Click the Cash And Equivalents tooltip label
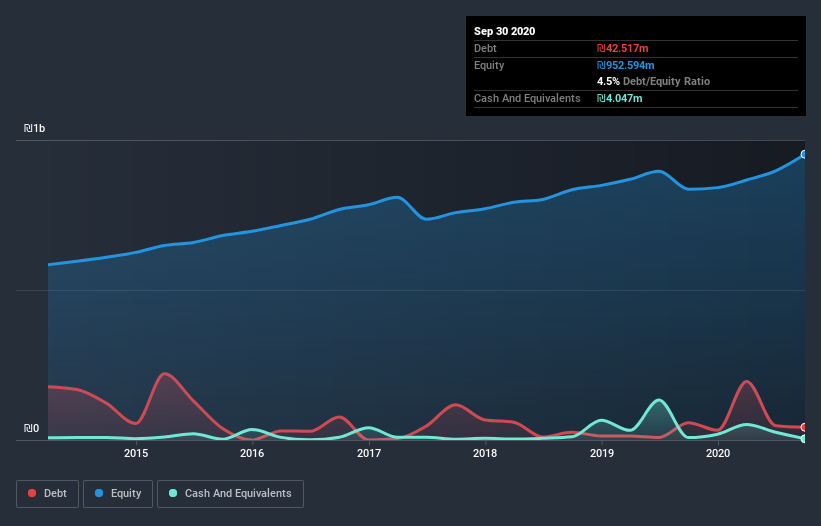Image resolution: width=821 pixels, height=526 pixels. (x=527, y=98)
